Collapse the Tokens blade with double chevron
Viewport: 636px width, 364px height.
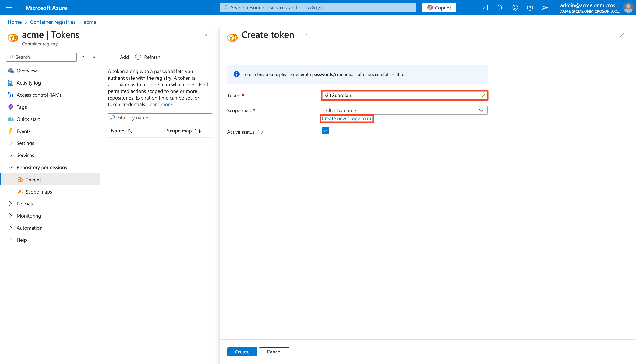[x=206, y=35]
